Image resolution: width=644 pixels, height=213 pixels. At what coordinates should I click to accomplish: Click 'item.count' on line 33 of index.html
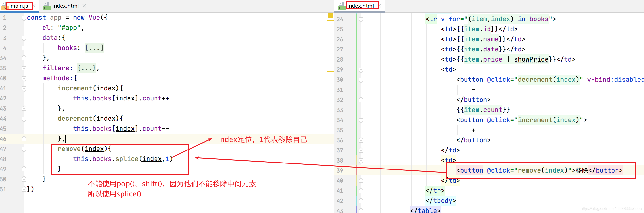point(483,110)
